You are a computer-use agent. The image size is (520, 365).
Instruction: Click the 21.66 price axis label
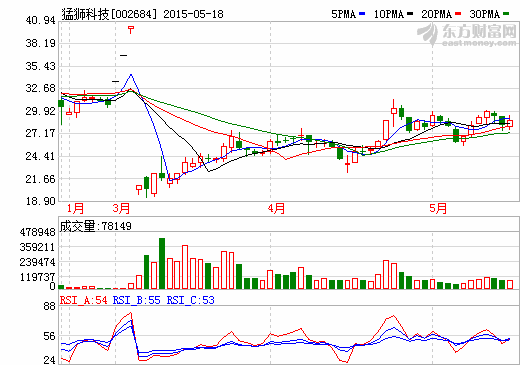40,179
